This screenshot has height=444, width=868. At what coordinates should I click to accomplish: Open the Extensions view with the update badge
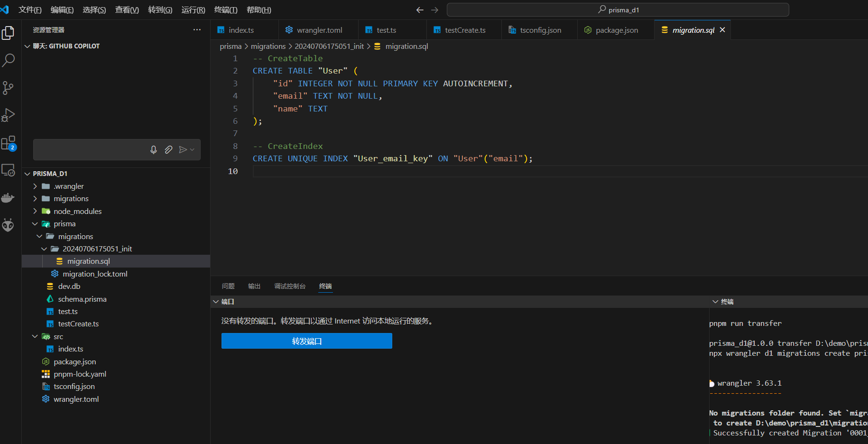(x=9, y=143)
